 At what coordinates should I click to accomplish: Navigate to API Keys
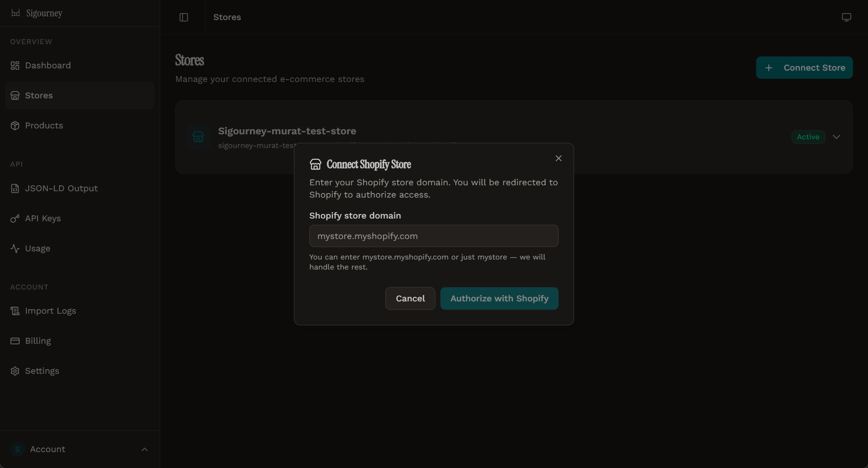[80, 219]
